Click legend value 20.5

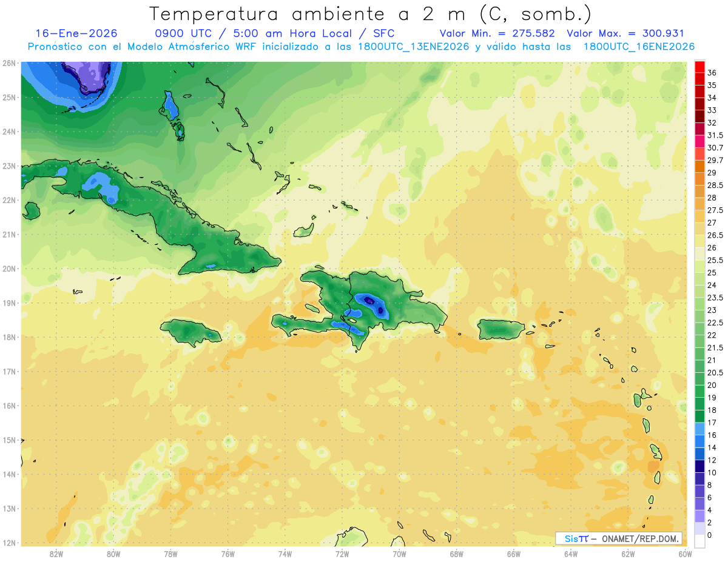tap(715, 373)
